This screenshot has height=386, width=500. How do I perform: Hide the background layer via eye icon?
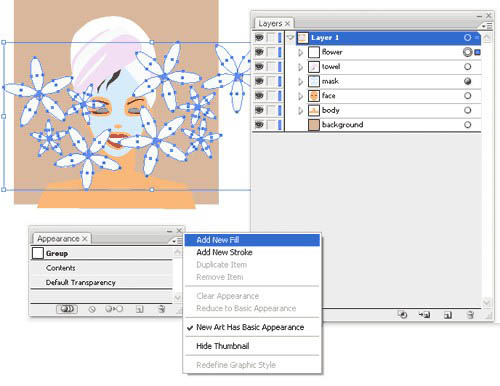pos(259,125)
